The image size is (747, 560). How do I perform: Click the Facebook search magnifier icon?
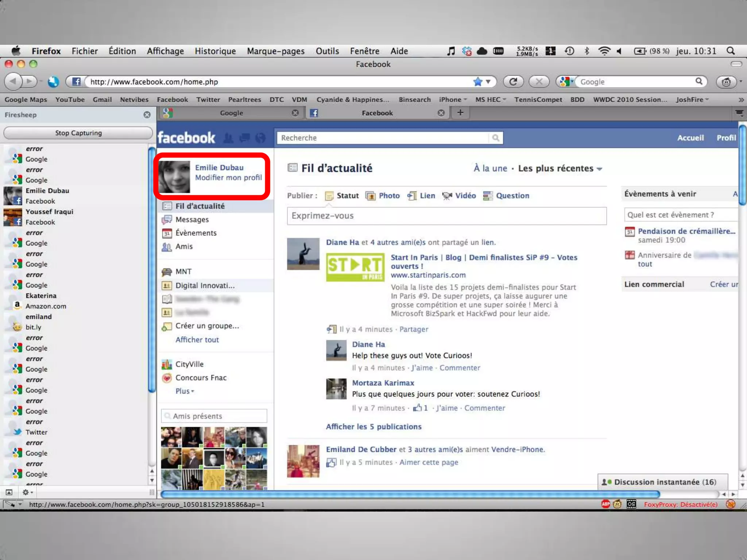[496, 138]
